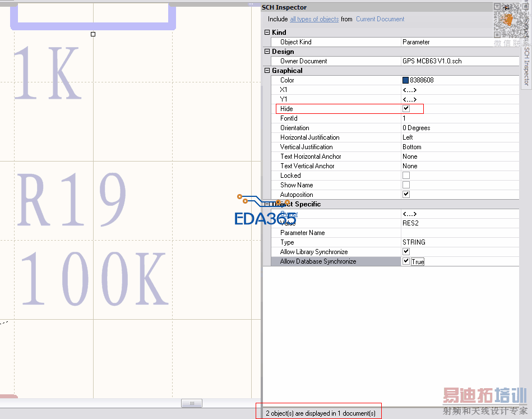Open the Type value 'STRING'

click(460, 242)
